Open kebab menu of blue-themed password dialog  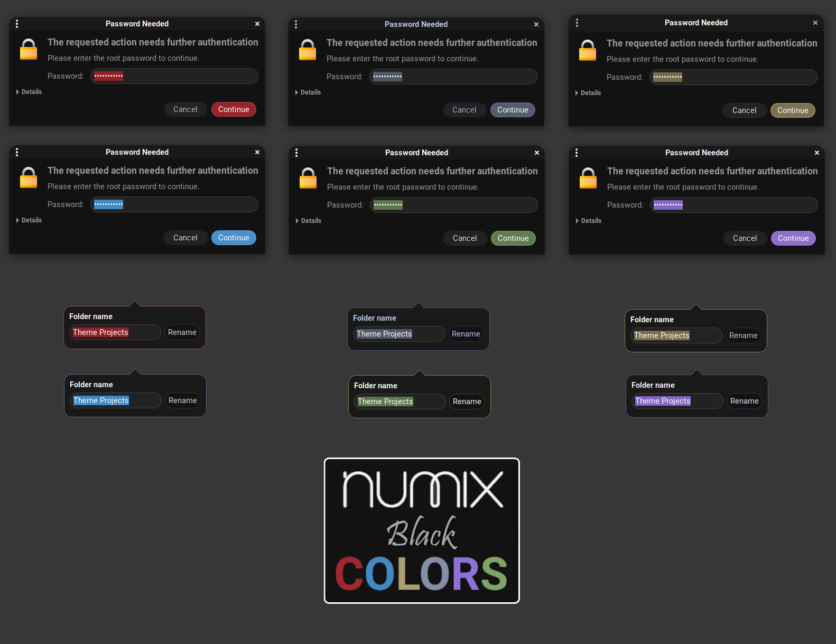point(17,152)
